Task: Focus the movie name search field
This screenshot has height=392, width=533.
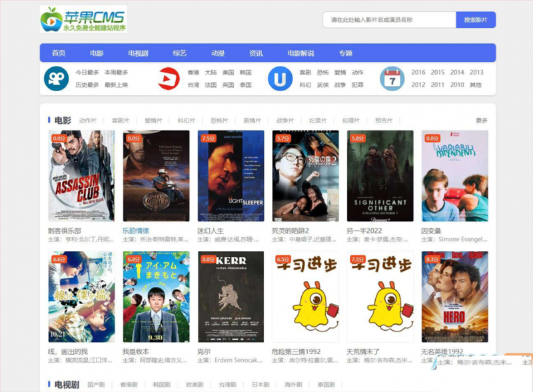Action: [x=389, y=20]
